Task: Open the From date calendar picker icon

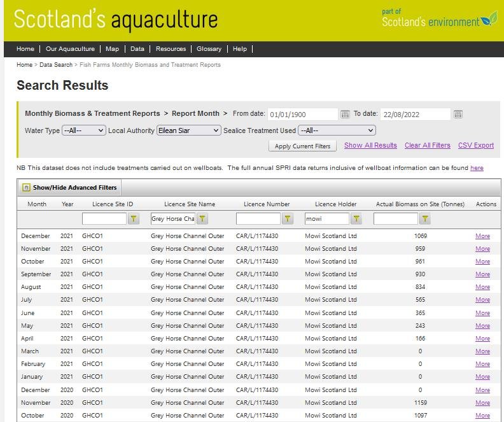Action: (x=345, y=115)
